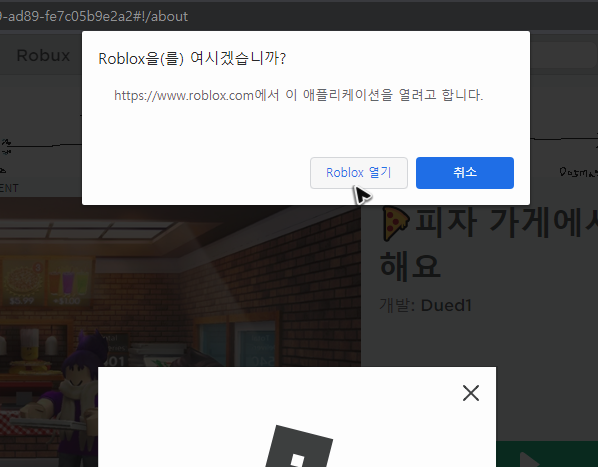Click the "Roblox 열기" button

(x=358, y=173)
